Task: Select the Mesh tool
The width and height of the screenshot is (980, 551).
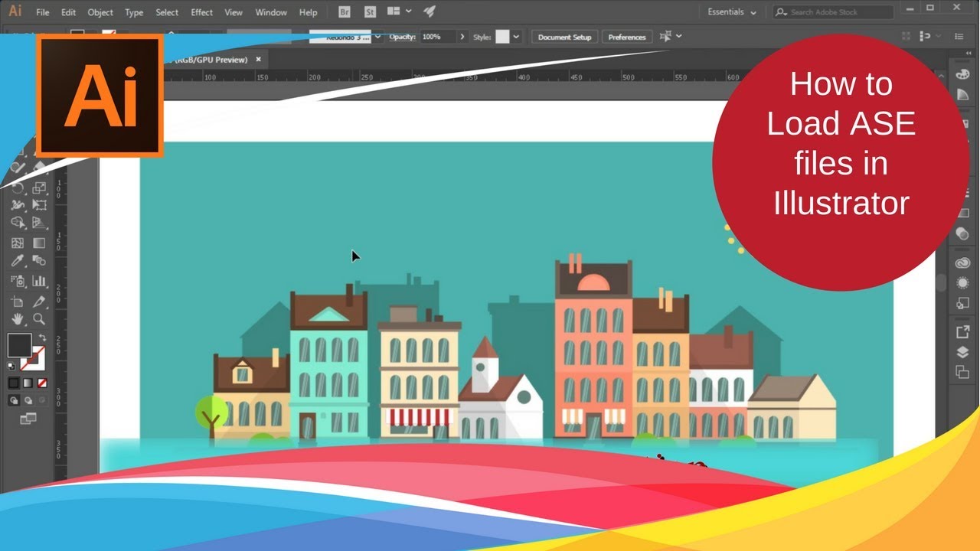Action: pyautogui.click(x=18, y=243)
